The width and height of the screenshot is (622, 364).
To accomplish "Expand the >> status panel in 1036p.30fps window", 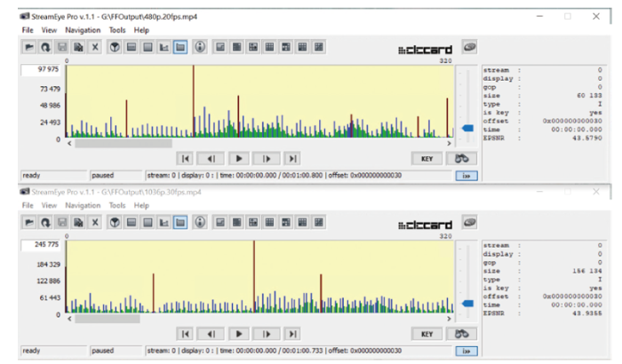I will 466,352.
